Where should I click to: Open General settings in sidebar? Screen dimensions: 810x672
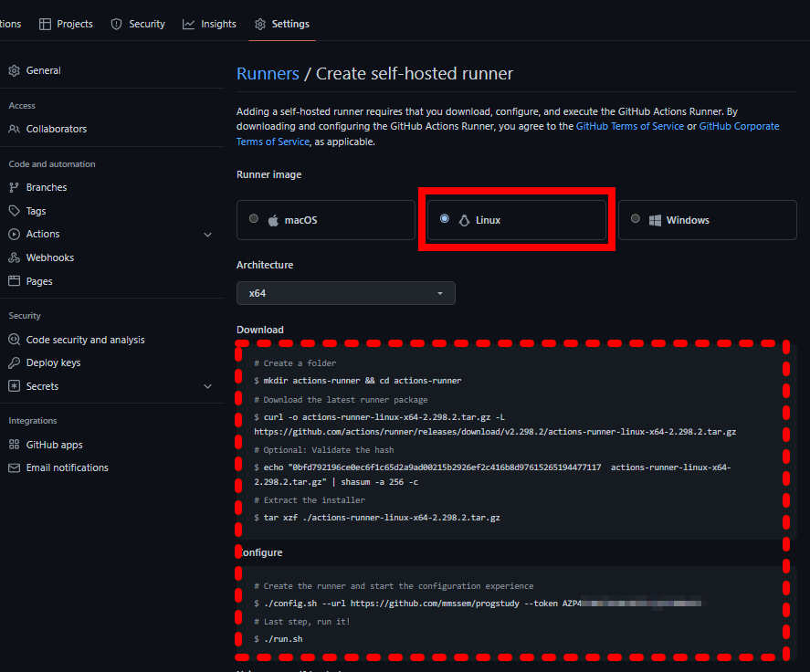click(44, 71)
